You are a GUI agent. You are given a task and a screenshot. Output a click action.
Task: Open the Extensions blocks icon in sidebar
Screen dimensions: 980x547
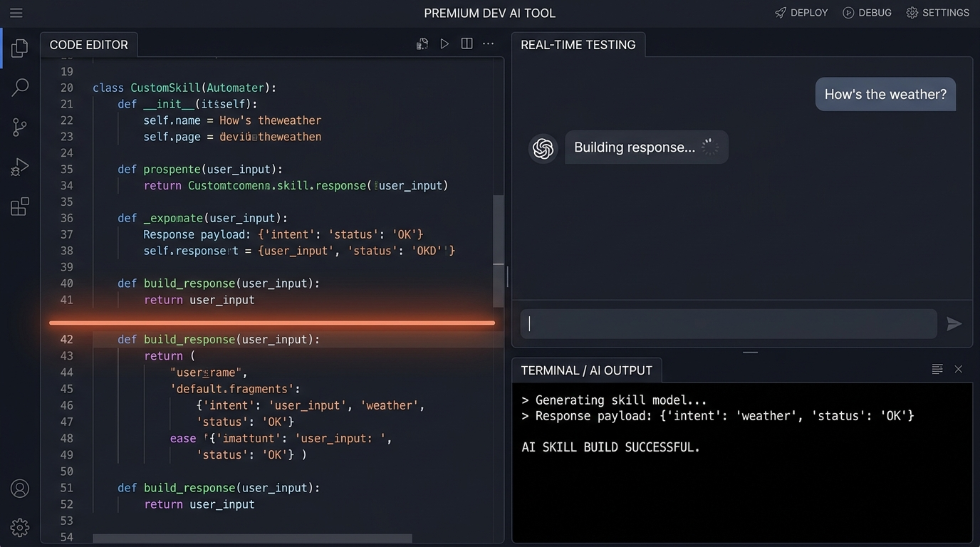pyautogui.click(x=20, y=207)
